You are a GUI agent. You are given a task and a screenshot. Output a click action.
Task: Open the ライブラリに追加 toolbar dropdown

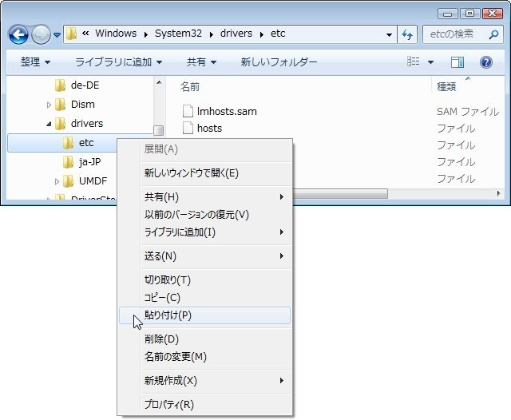119,62
